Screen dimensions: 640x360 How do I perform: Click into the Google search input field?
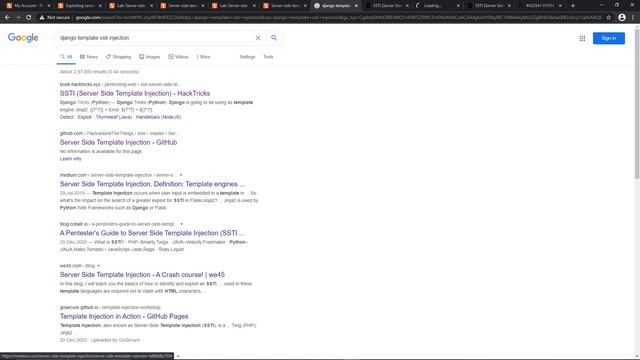click(155, 38)
